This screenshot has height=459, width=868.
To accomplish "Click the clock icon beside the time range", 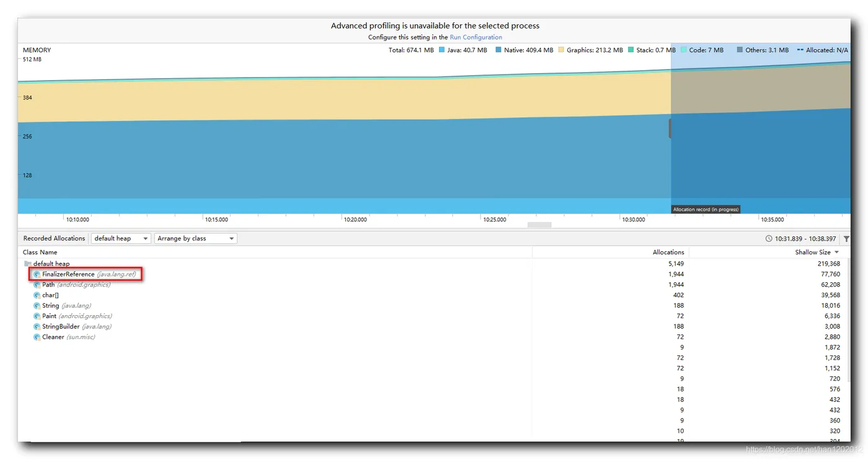I will (769, 239).
